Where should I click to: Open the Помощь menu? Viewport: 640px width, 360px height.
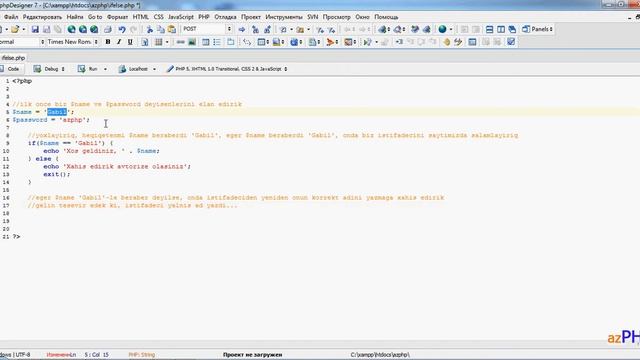(x=386, y=17)
